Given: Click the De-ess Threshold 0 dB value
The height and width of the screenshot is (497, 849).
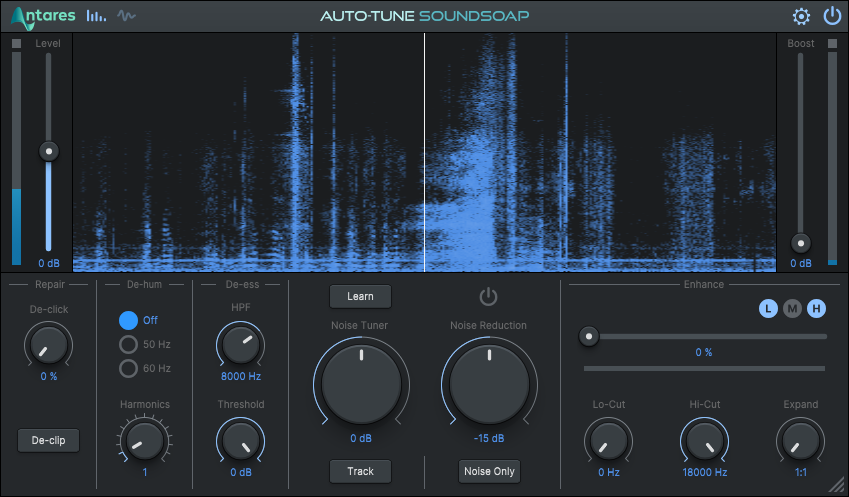Looking at the screenshot, I should click(x=240, y=473).
